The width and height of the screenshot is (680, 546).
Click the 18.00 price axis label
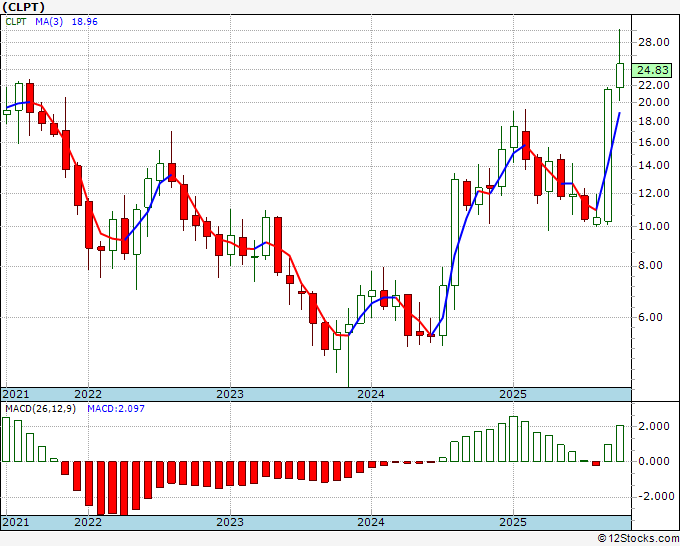point(654,121)
